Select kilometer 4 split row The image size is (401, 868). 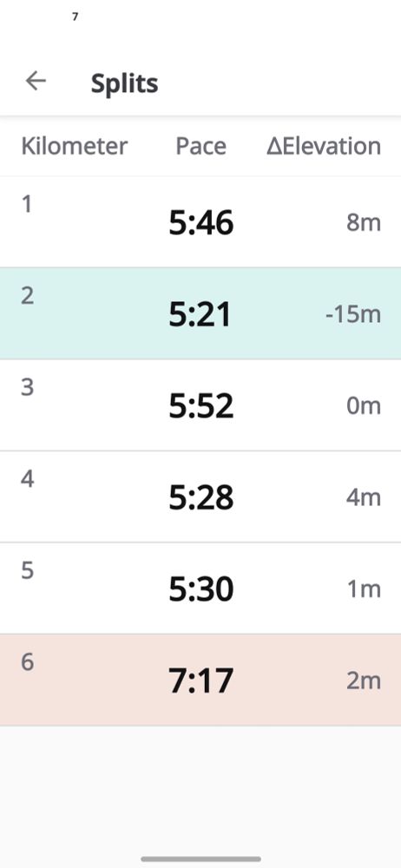tap(200, 496)
